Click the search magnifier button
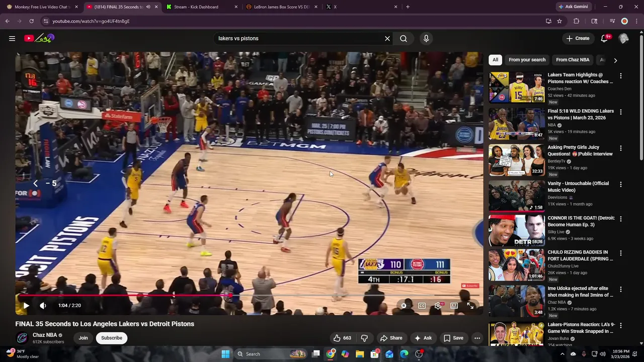This screenshot has width=644, height=362. point(404,38)
